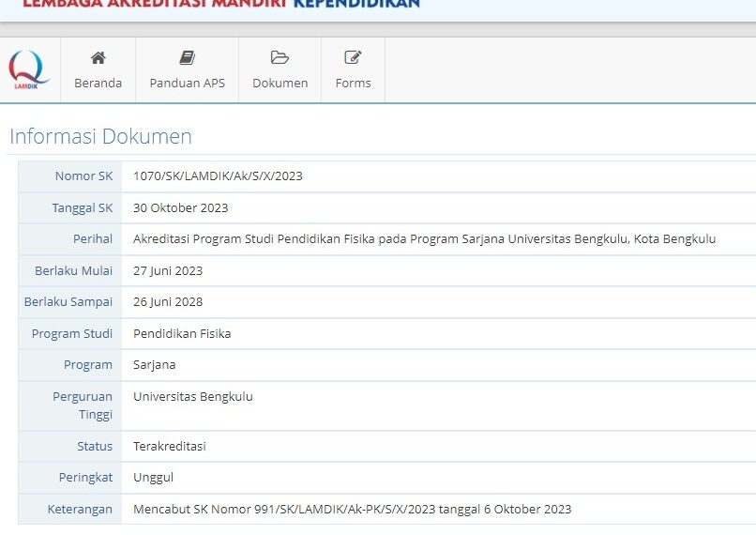Viewport: 756px width, 535px height.
Task: Select the Perguruan Tinggi label
Action: [83, 405]
